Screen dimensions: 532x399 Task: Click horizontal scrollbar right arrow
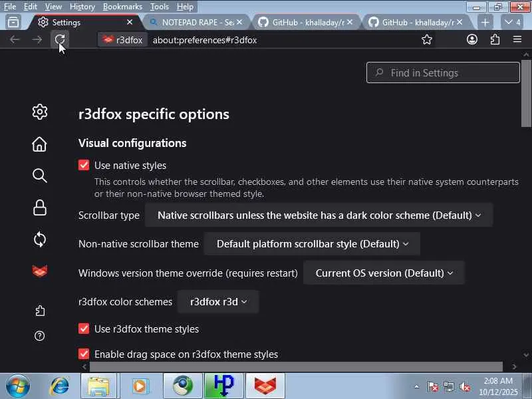click(x=514, y=366)
